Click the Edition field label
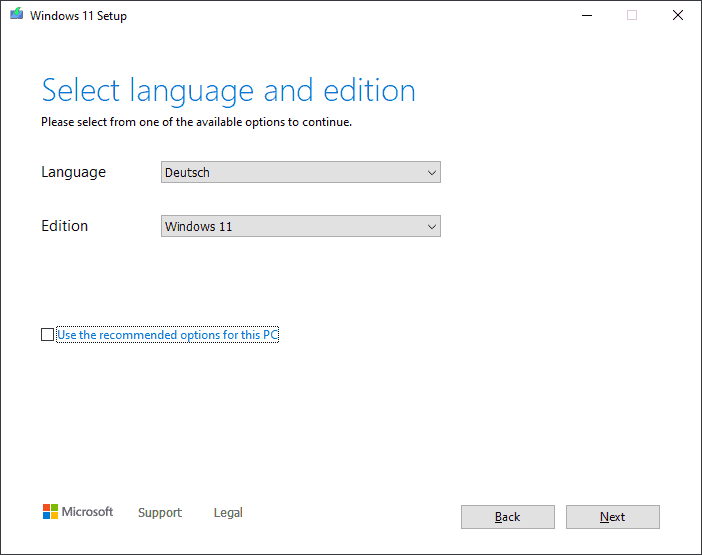 coord(64,226)
